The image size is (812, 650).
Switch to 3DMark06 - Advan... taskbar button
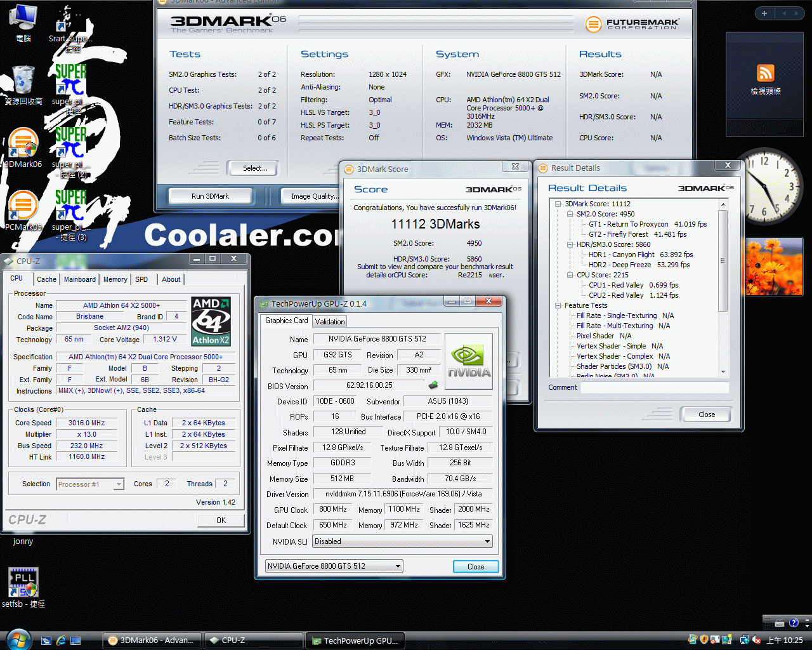point(151,640)
